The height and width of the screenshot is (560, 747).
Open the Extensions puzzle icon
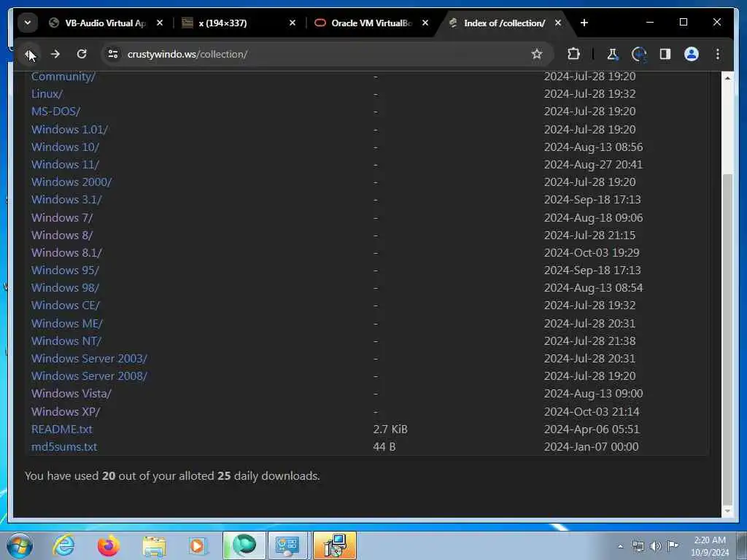[x=573, y=54]
